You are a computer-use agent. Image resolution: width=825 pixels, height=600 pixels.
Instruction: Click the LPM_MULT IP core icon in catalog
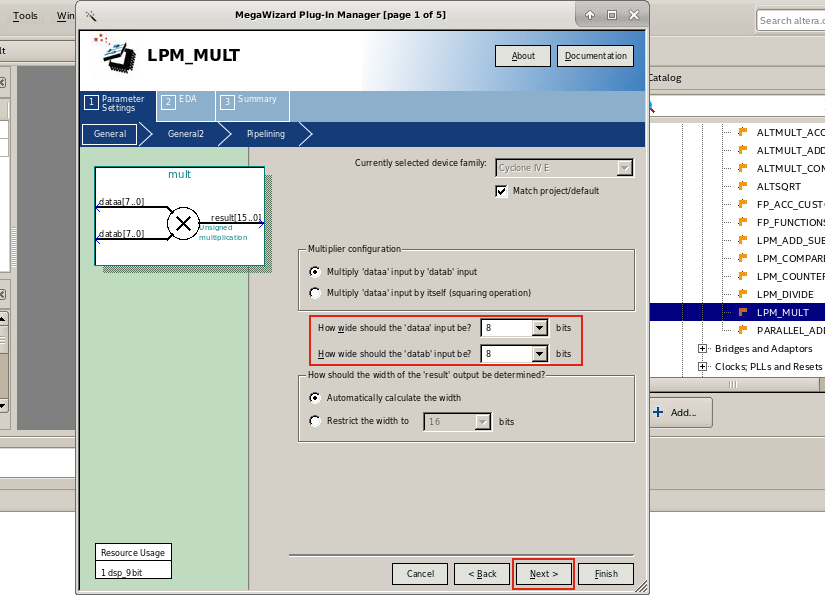[x=743, y=312]
